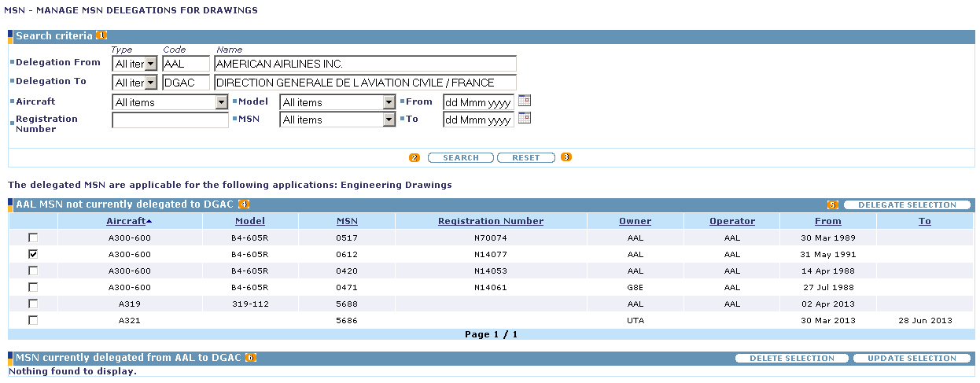This screenshot has width=980, height=383.
Task: Click owner cell UTA
Action: click(x=636, y=320)
